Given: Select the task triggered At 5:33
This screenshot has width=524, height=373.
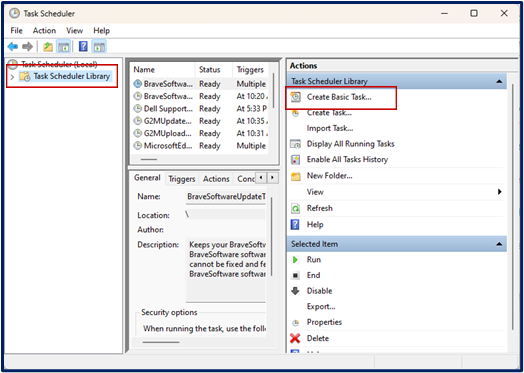Looking at the screenshot, I should [x=201, y=109].
